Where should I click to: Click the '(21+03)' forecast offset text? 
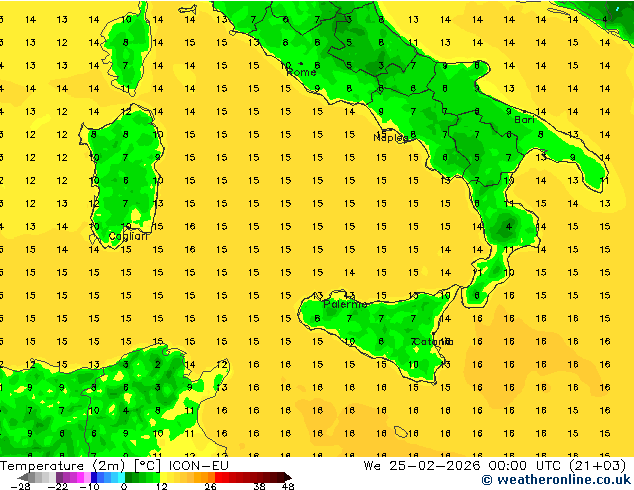(597, 466)
